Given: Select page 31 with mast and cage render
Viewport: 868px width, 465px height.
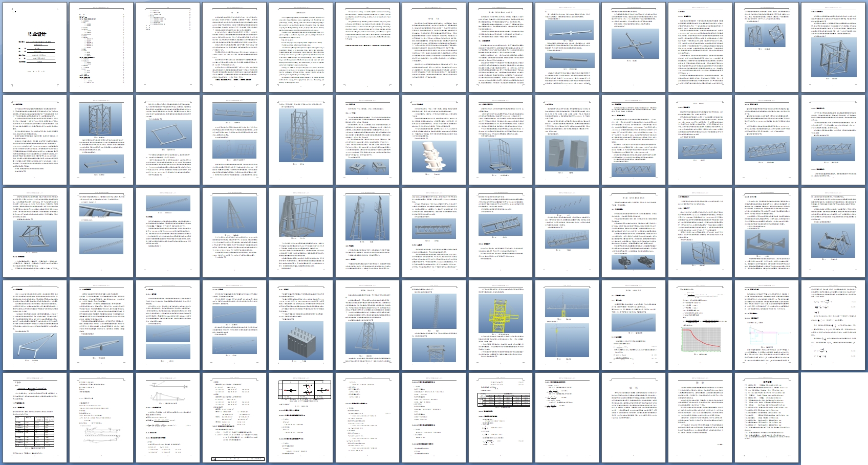Looking at the screenshot, I should point(301,232).
